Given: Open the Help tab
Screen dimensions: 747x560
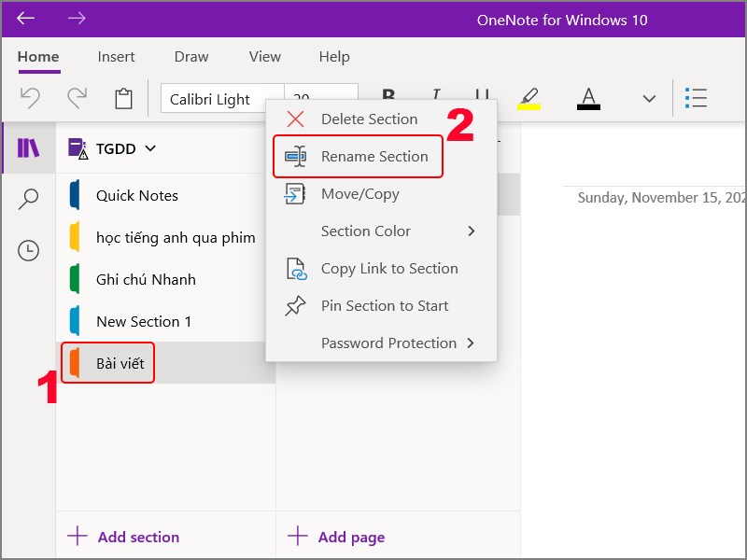Looking at the screenshot, I should pyautogui.click(x=334, y=57).
